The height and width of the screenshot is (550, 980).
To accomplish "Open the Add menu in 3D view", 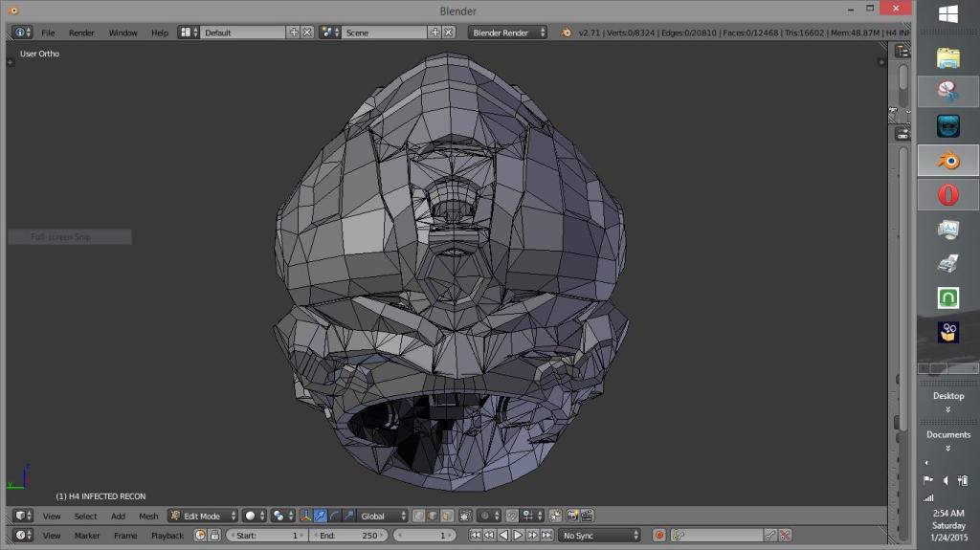I will 118,516.
